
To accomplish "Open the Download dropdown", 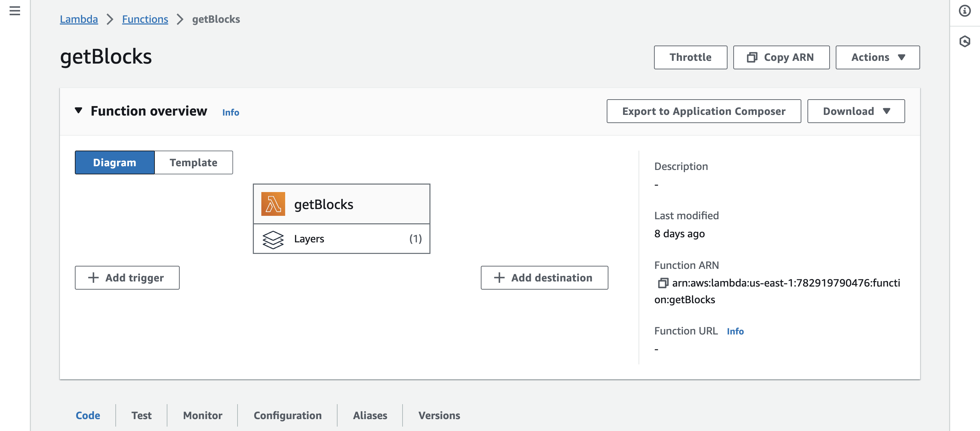I will tap(856, 111).
